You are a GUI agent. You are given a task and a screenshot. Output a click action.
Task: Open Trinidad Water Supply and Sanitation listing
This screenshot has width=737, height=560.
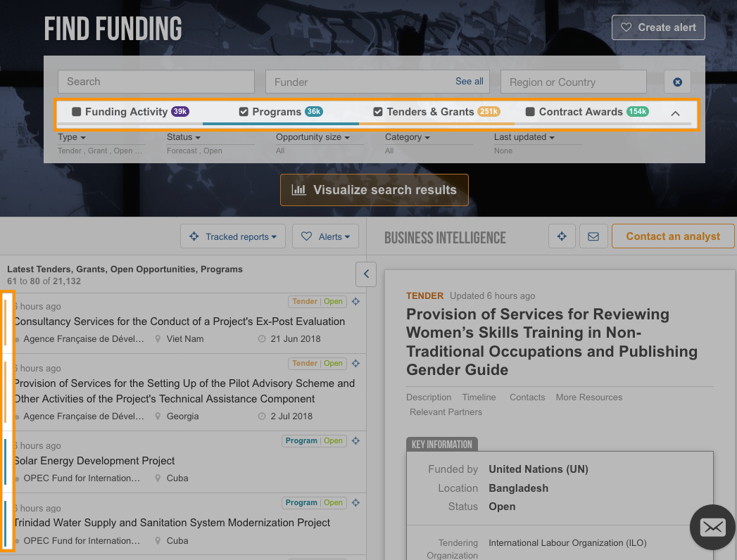[172, 523]
